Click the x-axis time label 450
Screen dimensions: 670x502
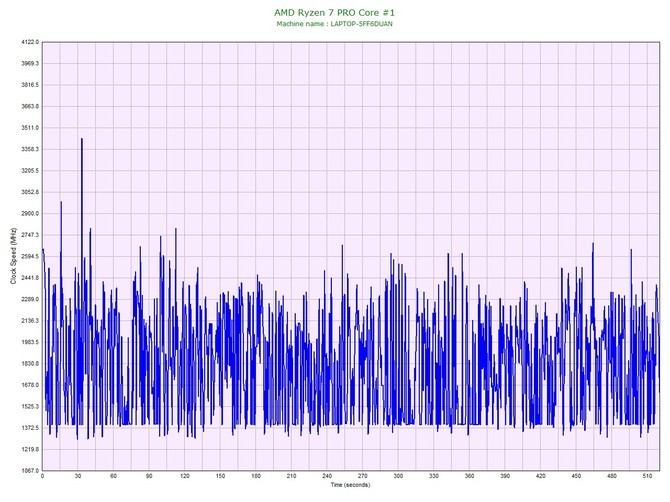576,476
